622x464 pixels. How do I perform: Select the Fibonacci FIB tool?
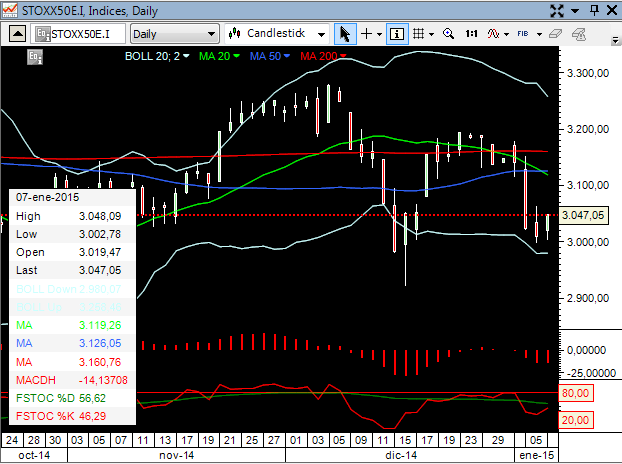pyautogui.click(x=523, y=34)
